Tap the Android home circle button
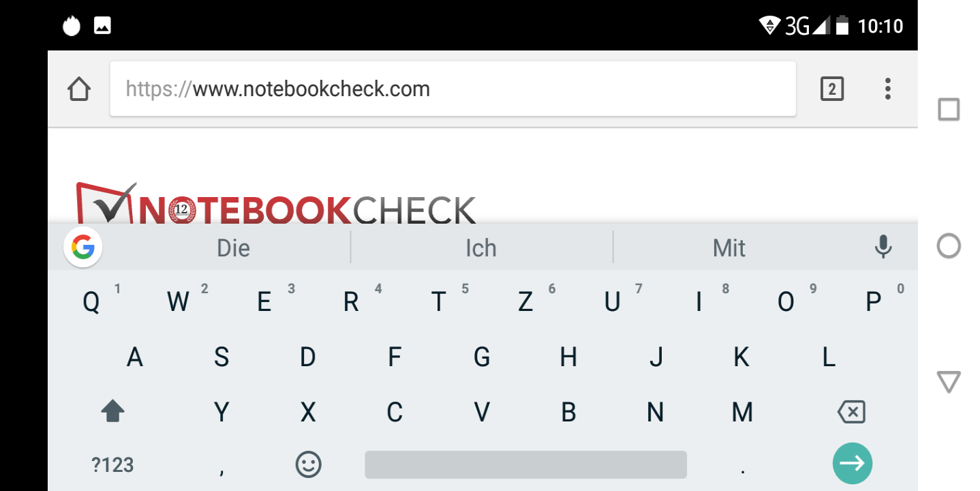Image resolution: width=980 pixels, height=491 pixels. [949, 246]
